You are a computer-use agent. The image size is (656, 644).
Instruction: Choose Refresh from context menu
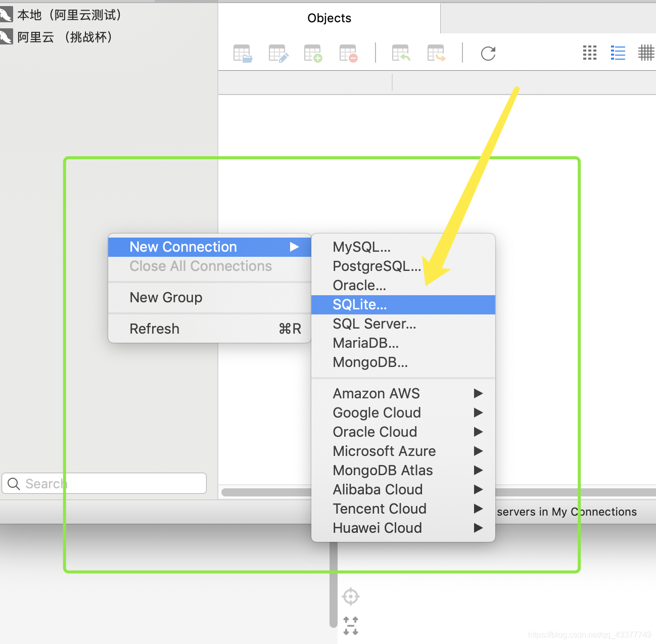click(x=210, y=329)
